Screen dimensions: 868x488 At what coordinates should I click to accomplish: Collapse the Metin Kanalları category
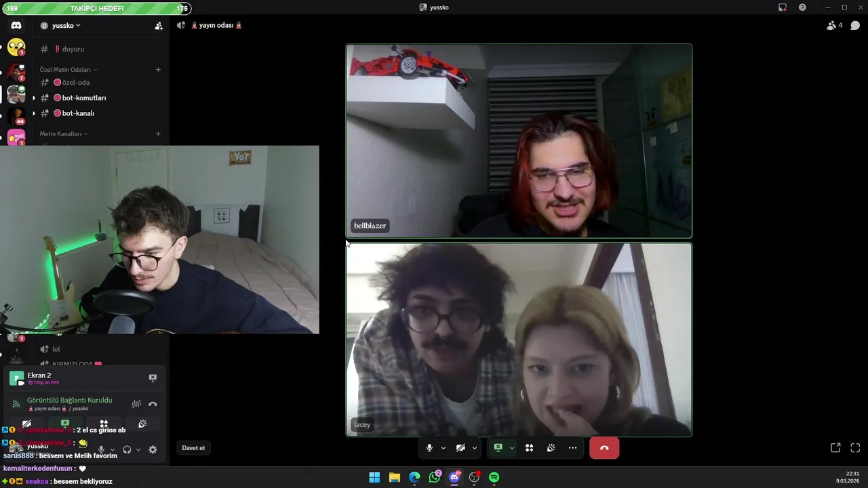[63, 134]
